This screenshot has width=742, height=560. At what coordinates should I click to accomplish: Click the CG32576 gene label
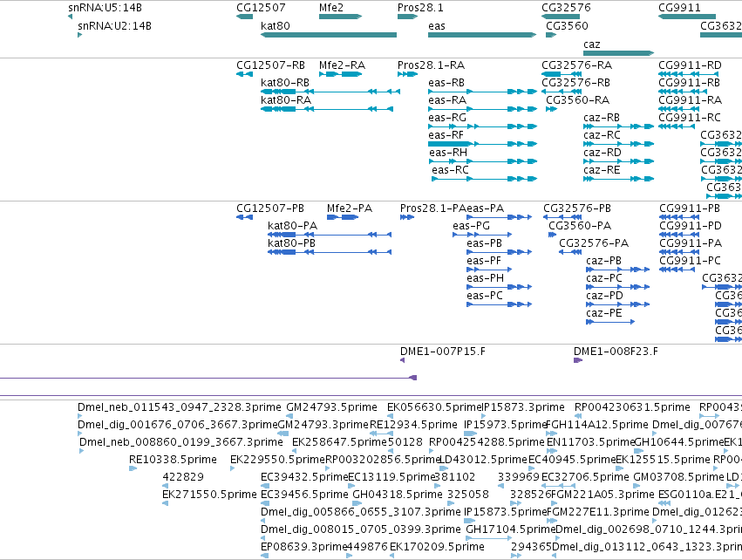click(x=566, y=8)
